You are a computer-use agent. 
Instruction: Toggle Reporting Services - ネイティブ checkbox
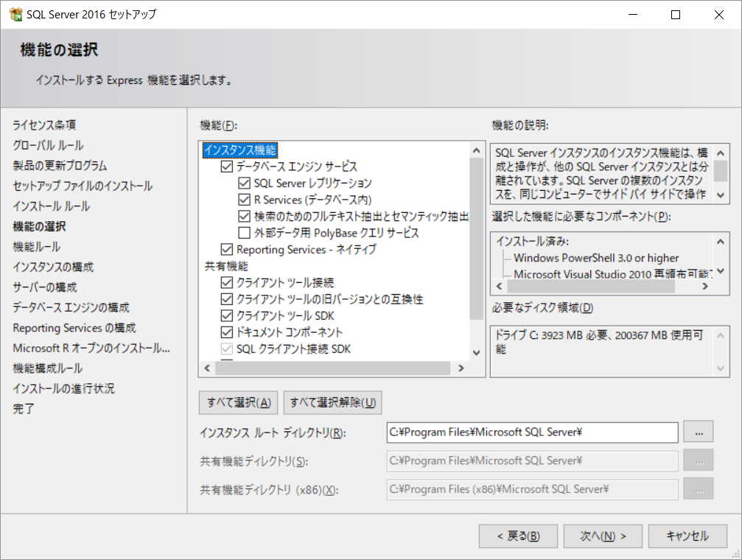click(x=227, y=250)
